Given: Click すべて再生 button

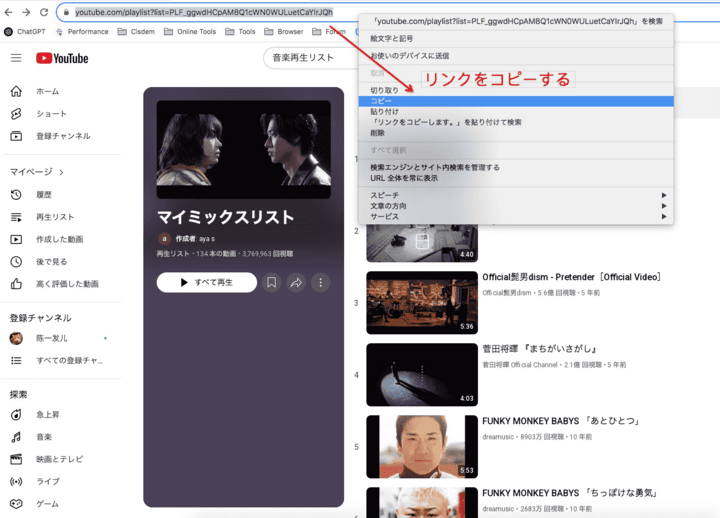Looking at the screenshot, I should (207, 282).
